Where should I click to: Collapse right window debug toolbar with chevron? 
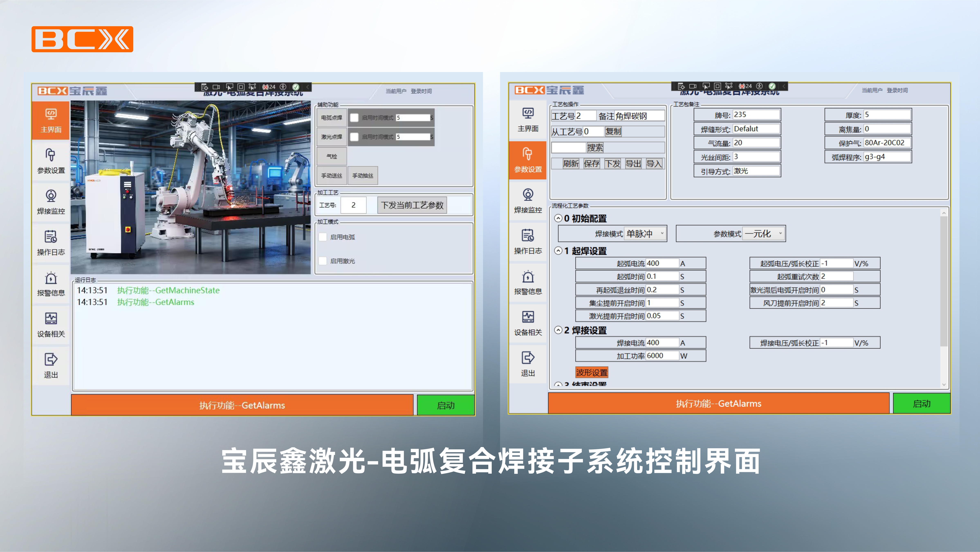click(784, 86)
